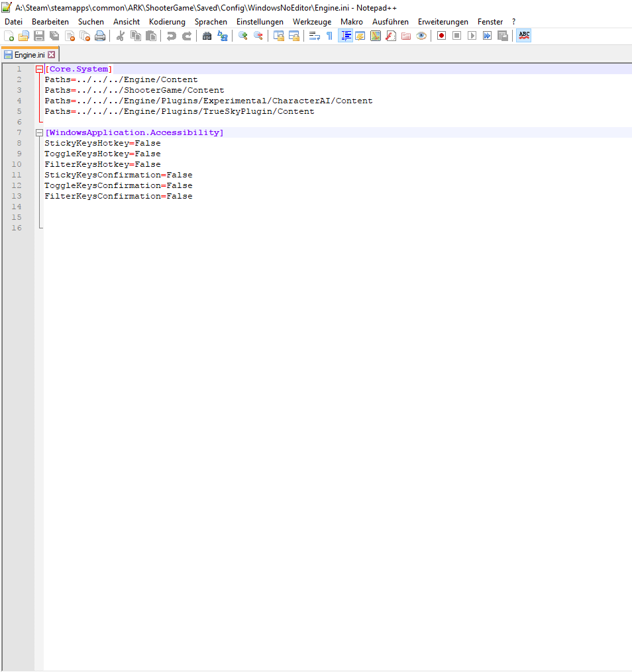Click the StickyKeysHotkey=False line text

pos(103,143)
